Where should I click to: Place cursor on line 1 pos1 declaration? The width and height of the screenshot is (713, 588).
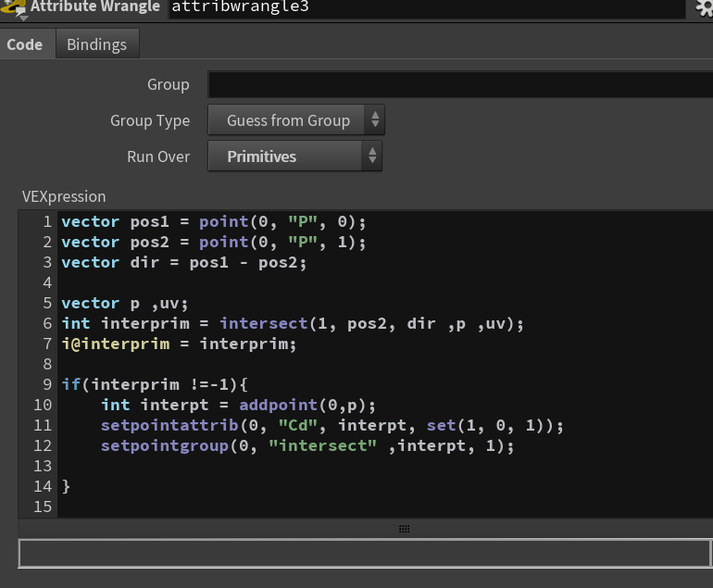click(x=213, y=222)
